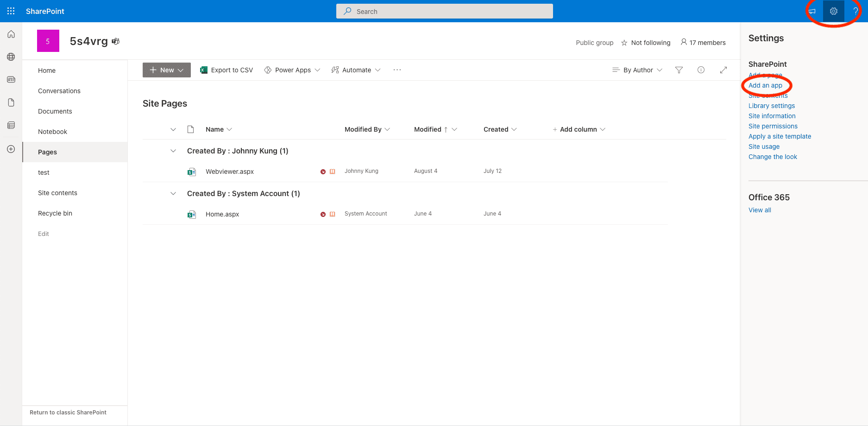Open the app launcher waffle icon
868x426 pixels.
pos(11,11)
